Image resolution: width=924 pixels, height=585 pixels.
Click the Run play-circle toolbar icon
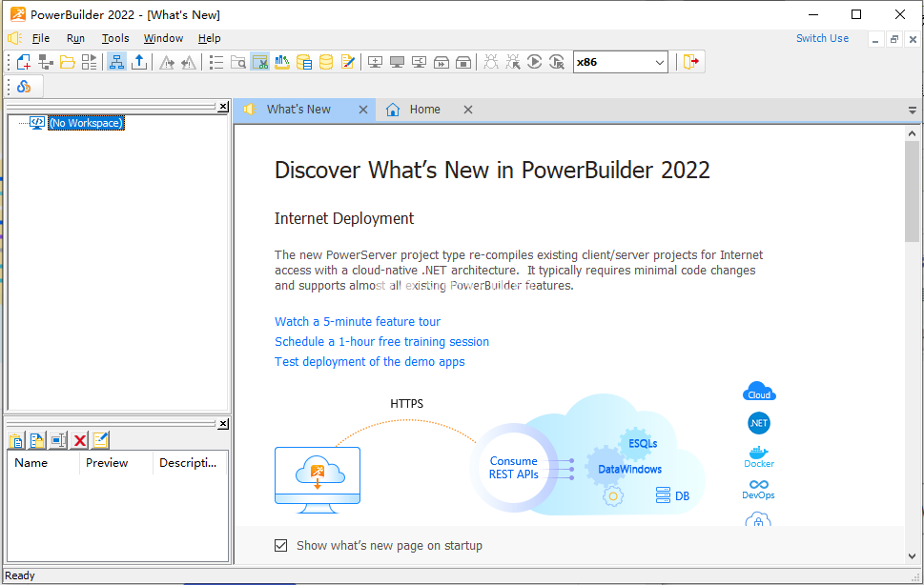click(x=535, y=62)
